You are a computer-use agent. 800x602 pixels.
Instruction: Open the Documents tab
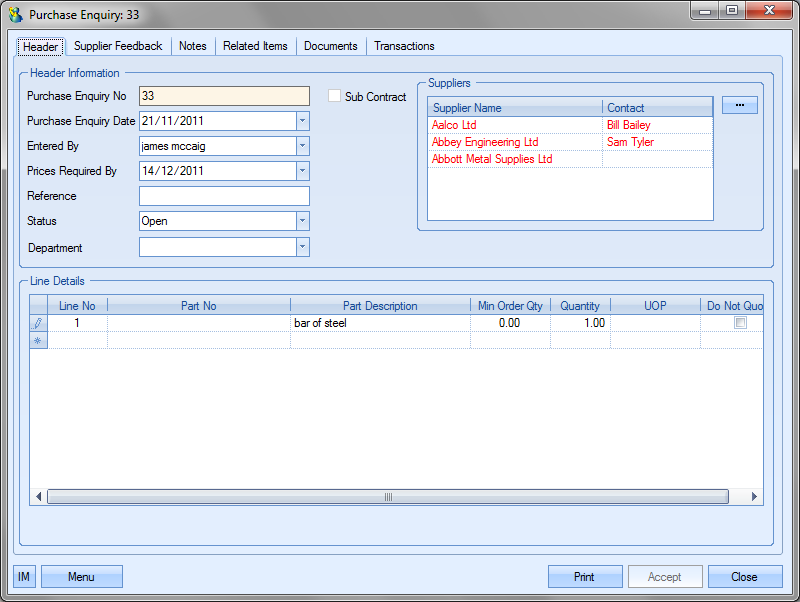coord(330,46)
